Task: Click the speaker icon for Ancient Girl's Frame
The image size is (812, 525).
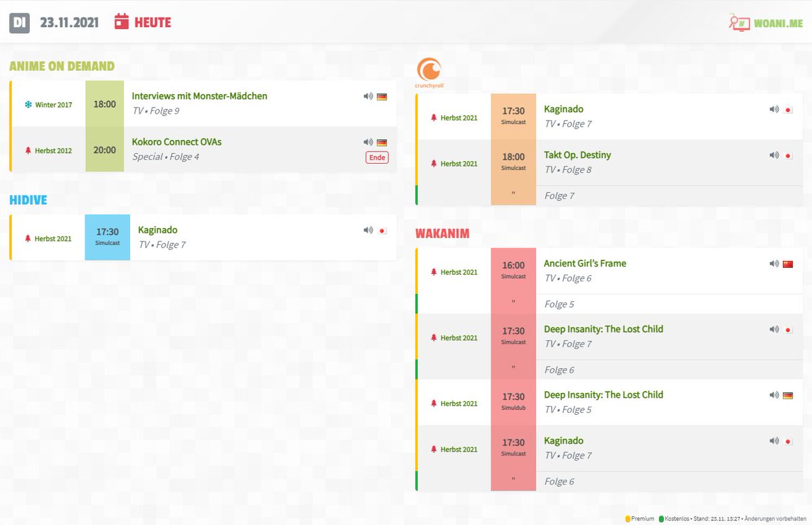Action: (774, 263)
